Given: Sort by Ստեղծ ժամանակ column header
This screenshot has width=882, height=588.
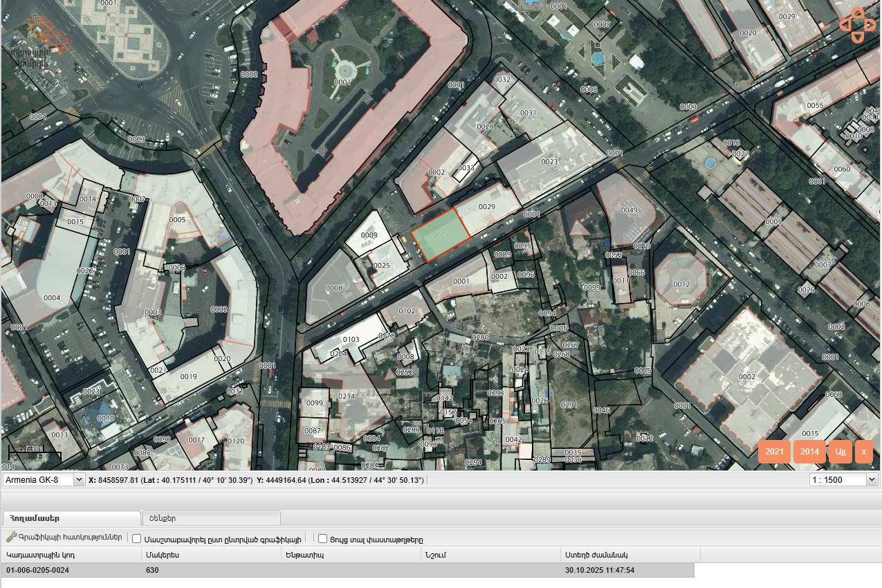Looking at the screenshot, I should pyautogui.click(x=630, y=555).
